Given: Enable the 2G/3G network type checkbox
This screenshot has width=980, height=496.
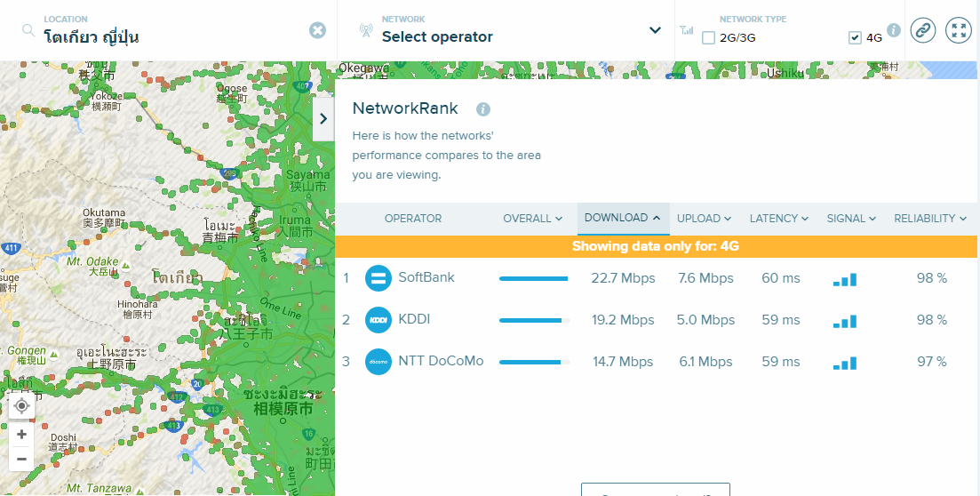Looking at the screenshot, I should [x=708, y=37].
